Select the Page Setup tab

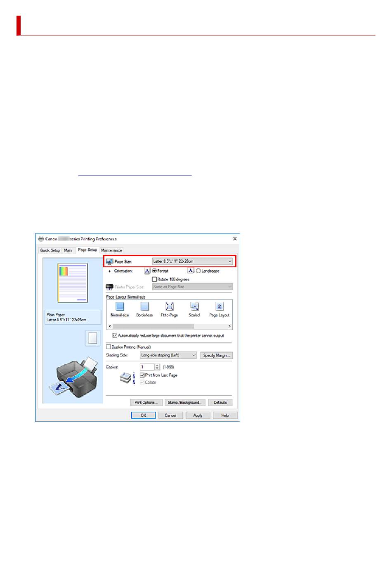click(x=87, y=250)
